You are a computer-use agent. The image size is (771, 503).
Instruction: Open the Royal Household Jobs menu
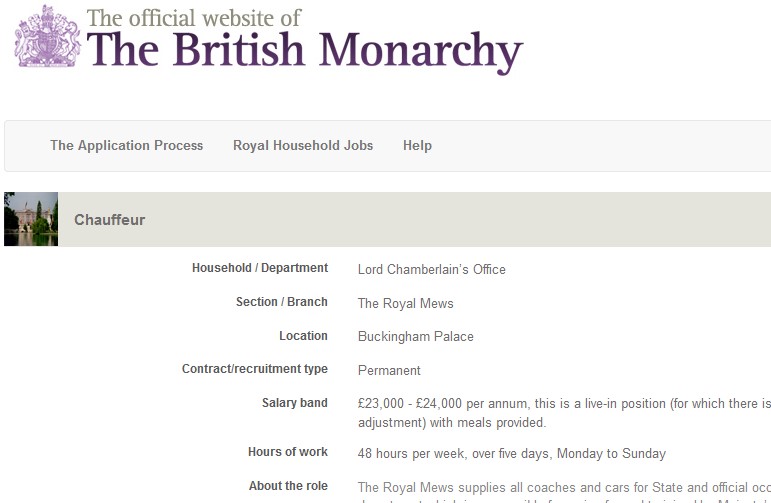303,146
